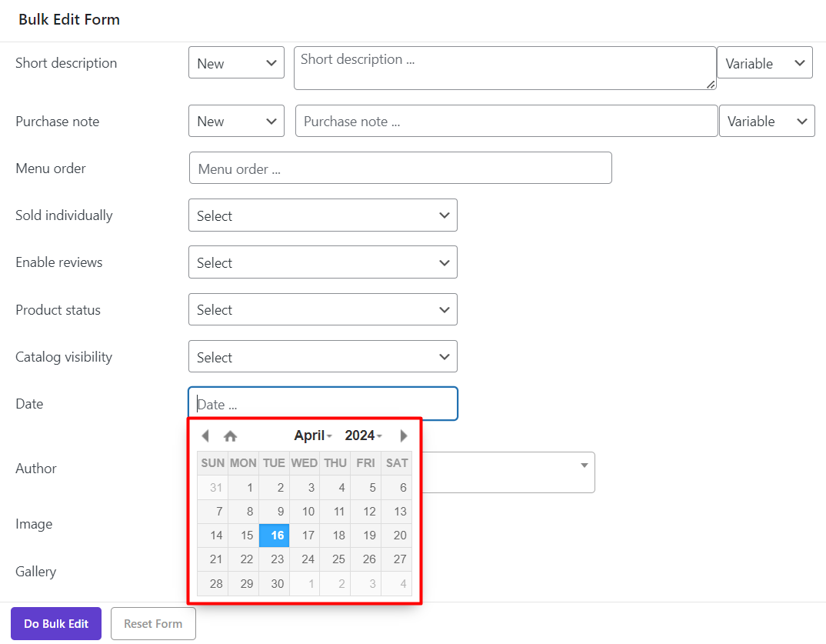
Task: Click the Do Bulk Edit button
Action: pos(56,624)
